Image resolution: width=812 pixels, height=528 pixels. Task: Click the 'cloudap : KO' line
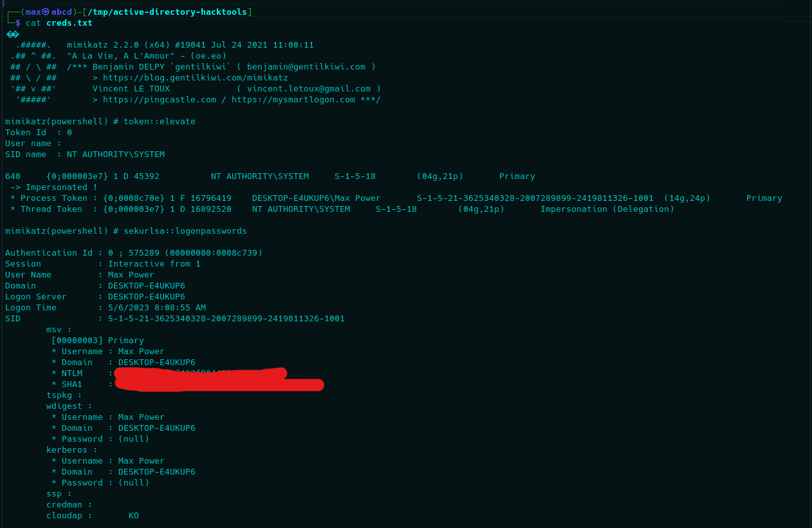93,516
